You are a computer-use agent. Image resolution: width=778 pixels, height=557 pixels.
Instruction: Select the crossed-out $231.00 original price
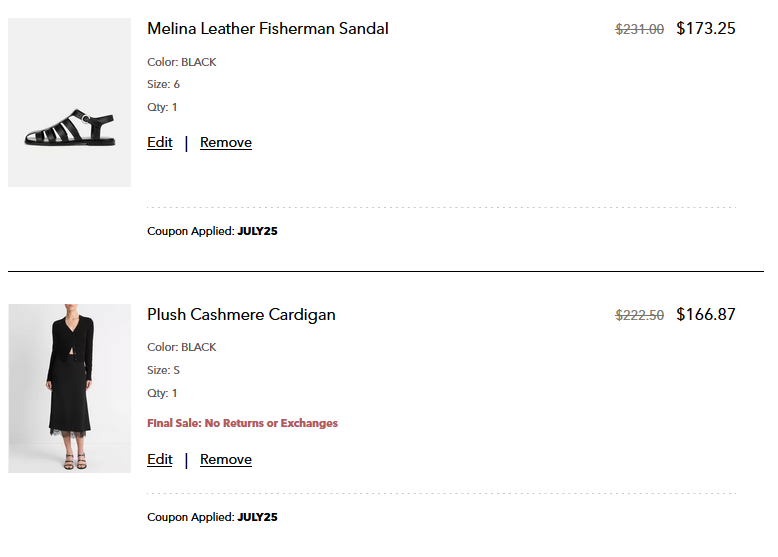coord(640,29)
